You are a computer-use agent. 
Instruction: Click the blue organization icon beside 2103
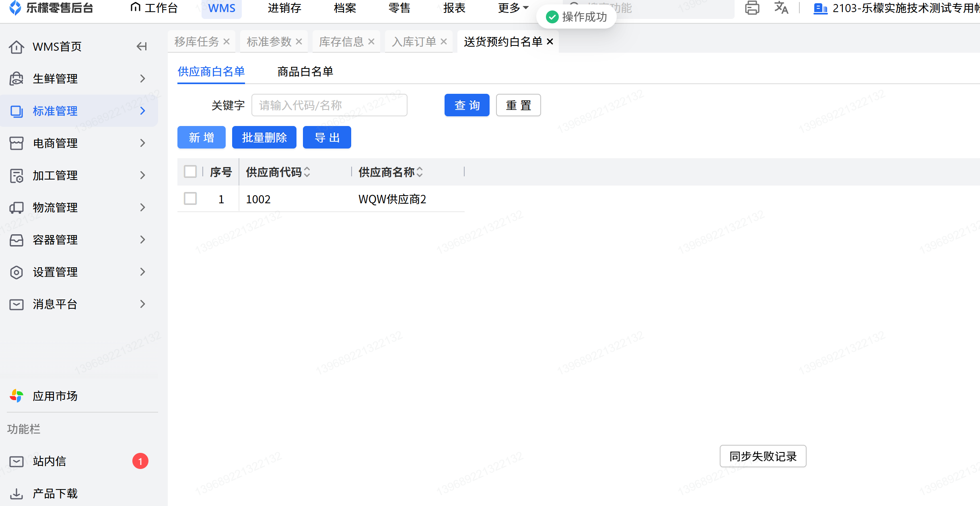pos(820,8)
